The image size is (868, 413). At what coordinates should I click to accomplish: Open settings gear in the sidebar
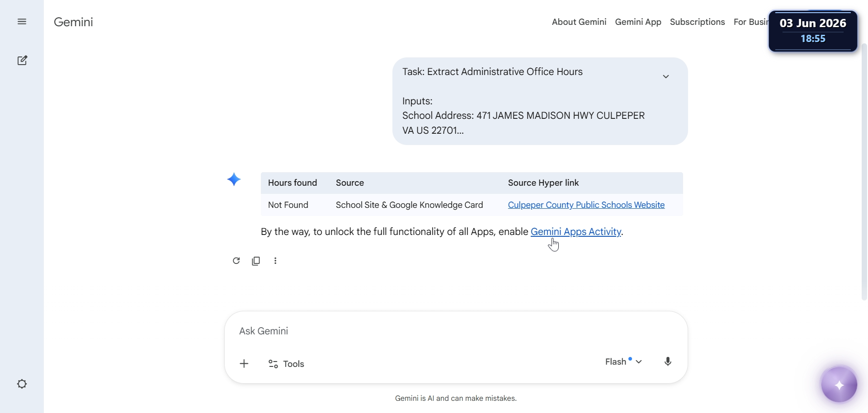pos(22,384)
